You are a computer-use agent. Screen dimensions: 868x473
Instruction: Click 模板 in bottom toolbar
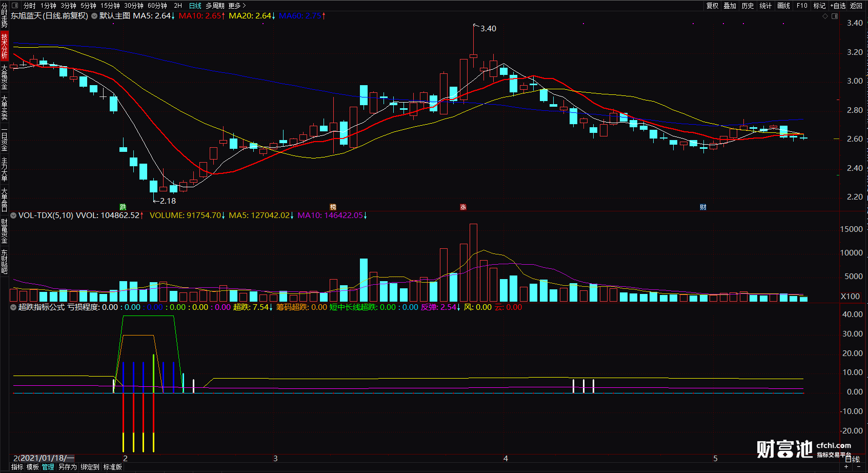(33, 467)
